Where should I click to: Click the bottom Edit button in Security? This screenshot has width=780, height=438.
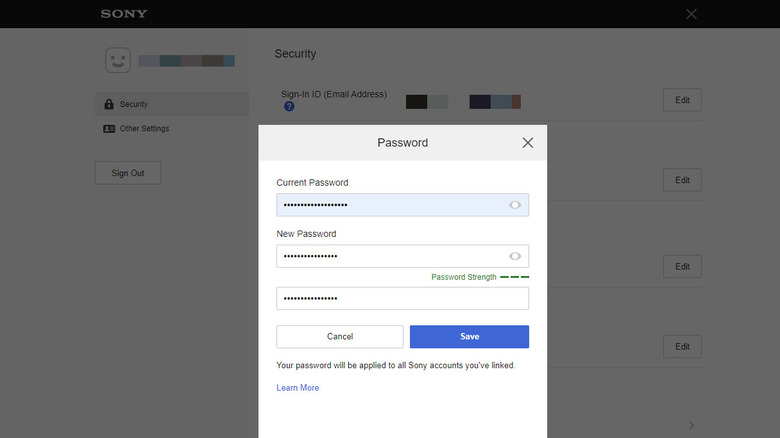pos(682,347)
